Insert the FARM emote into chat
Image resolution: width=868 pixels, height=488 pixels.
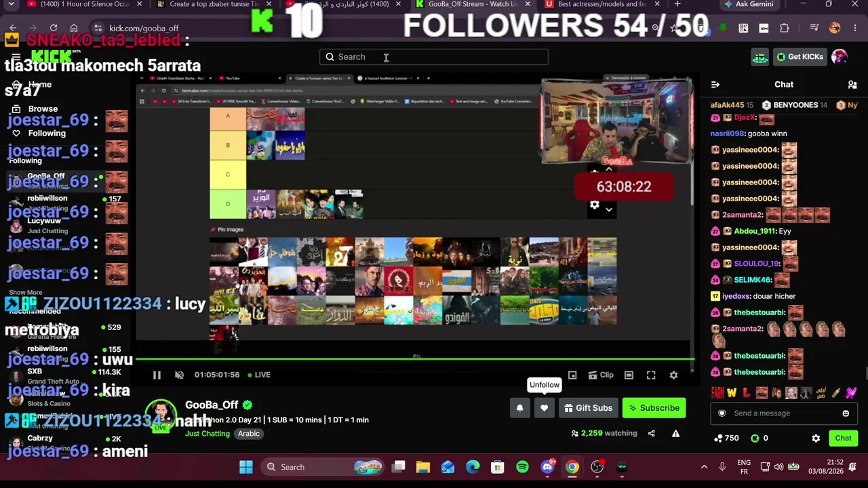coord(717,392)
